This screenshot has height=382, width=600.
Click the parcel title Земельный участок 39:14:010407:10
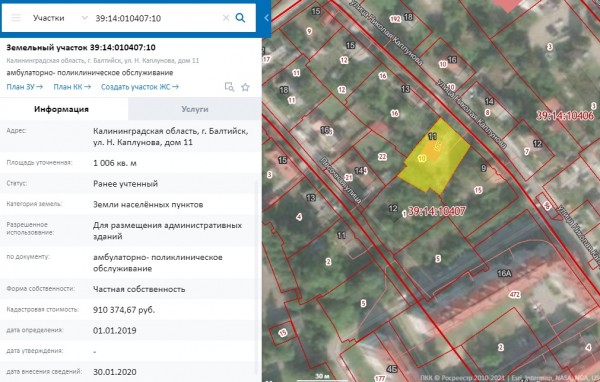81,47
